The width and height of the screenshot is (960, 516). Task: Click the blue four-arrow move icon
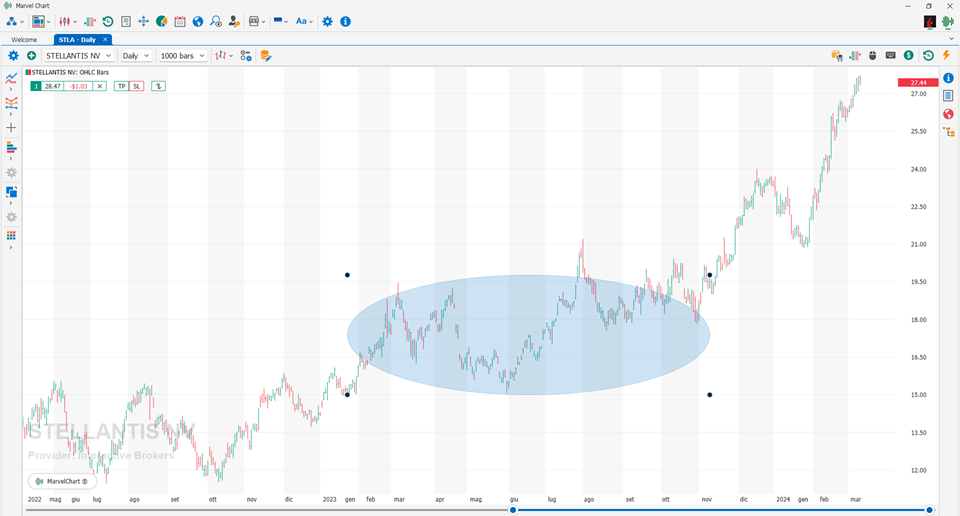pos(143,21)
